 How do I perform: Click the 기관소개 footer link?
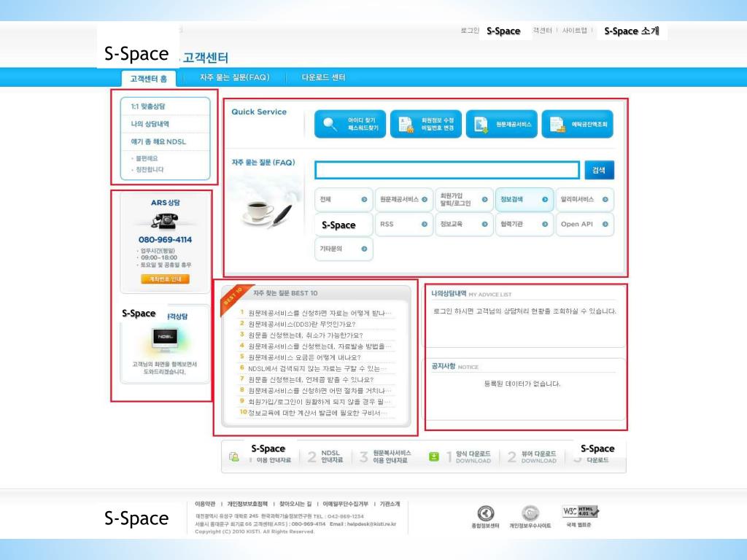click(390, 504)
